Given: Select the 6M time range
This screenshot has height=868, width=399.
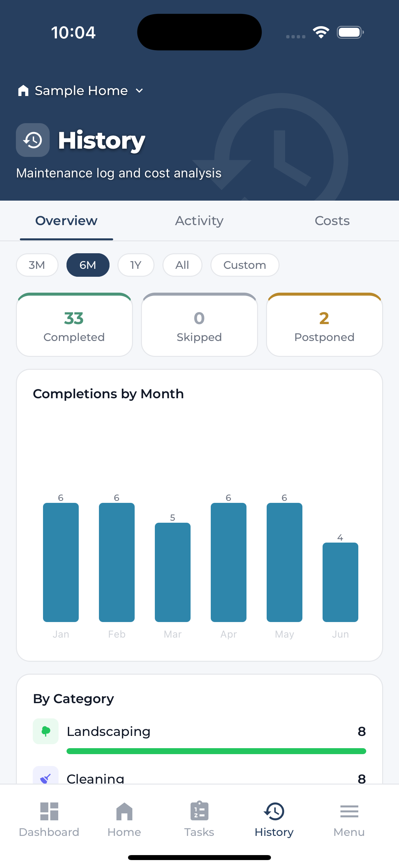Looking at the screenshot, I should (x=88, y=265).
